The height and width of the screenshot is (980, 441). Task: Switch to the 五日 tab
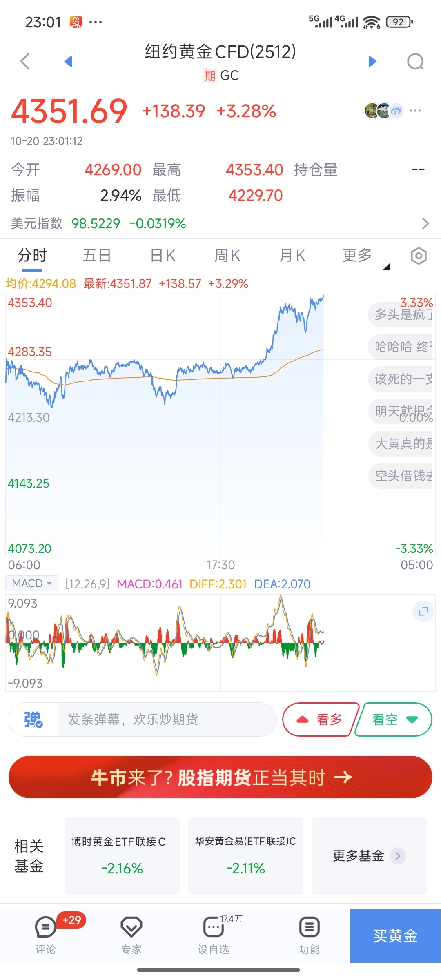(97, 256)
